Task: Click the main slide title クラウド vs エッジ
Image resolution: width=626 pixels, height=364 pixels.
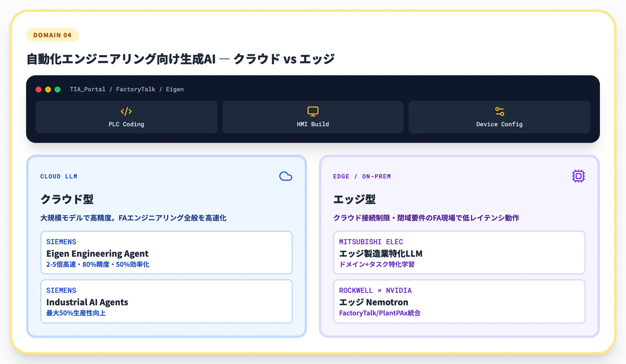Action: (x=181, y=59)
